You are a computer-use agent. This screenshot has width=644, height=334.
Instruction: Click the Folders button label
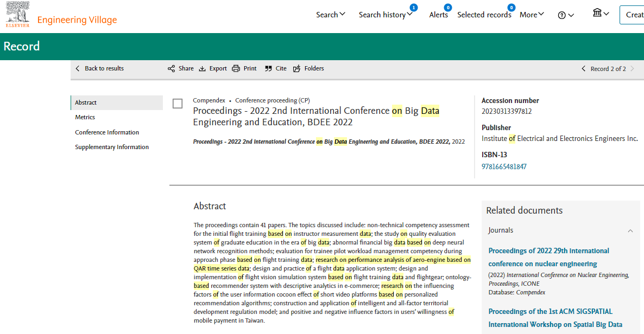point(314,68)
